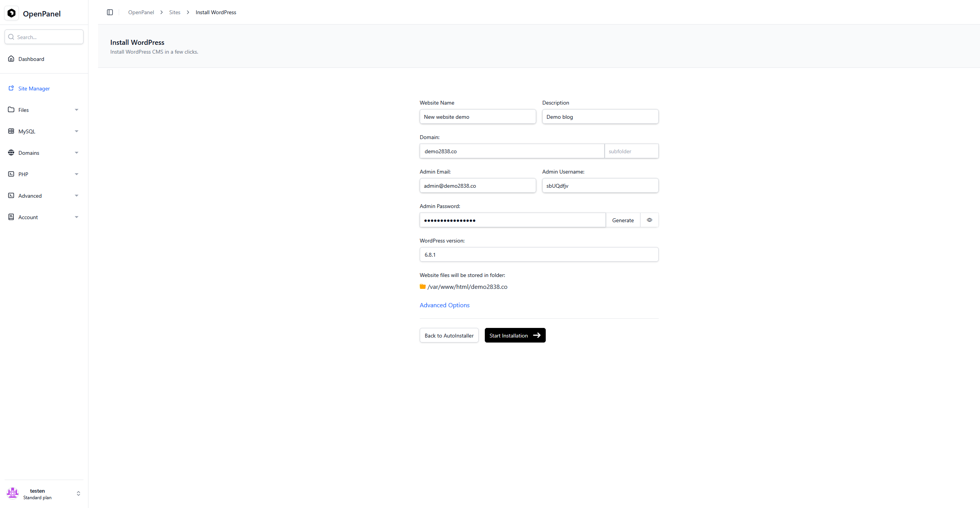Click the Website Name input field
This screenshot has width=980, height=508.
pos(478,116)
